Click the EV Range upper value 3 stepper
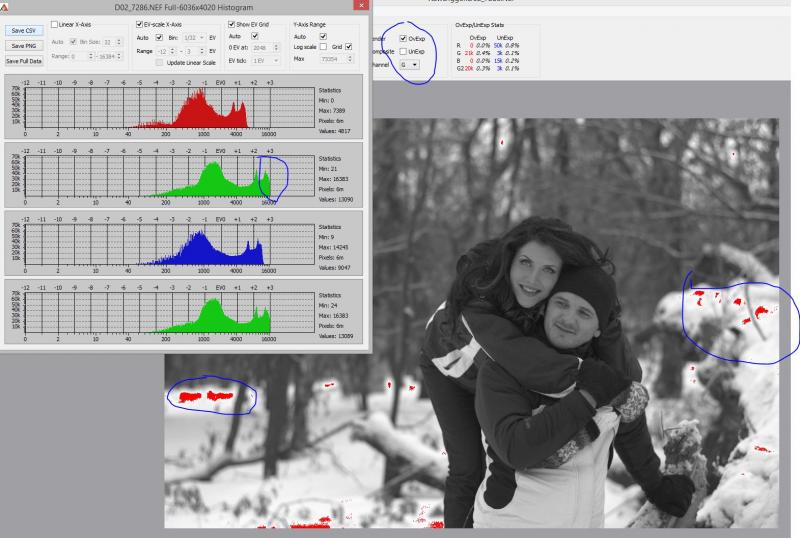Screen dimensions: 800x538 tap(195, 52)
